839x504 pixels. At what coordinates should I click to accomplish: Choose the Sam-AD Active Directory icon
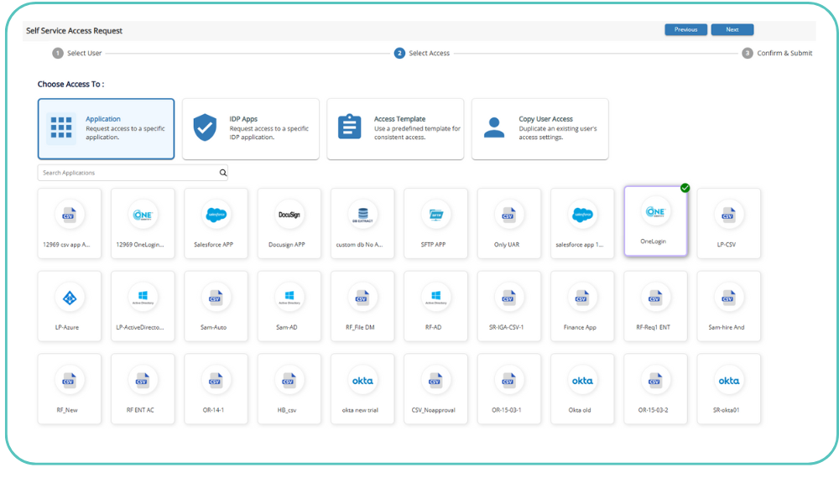click(x=289, y=297)
